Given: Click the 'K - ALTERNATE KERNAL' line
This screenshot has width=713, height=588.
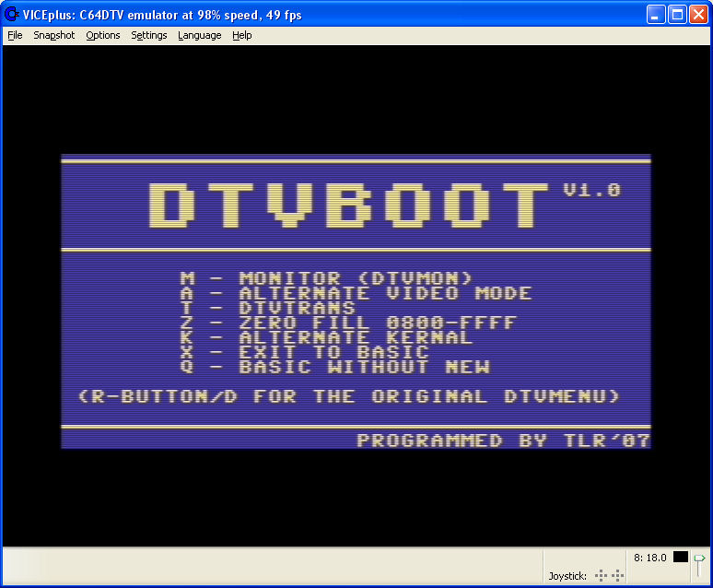Looking at the screenshot, I should point(326,337).
